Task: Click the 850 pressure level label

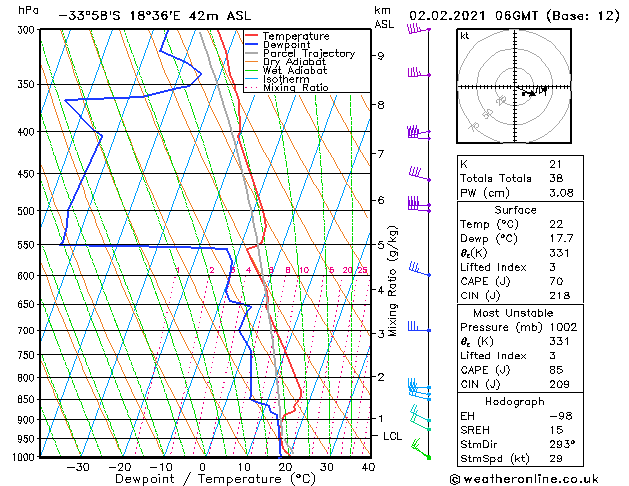Action: [27, 400]
